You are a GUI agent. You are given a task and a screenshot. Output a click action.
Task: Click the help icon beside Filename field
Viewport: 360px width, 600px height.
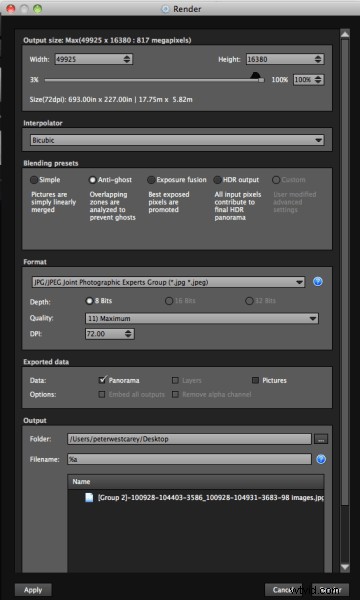[321, 459]
